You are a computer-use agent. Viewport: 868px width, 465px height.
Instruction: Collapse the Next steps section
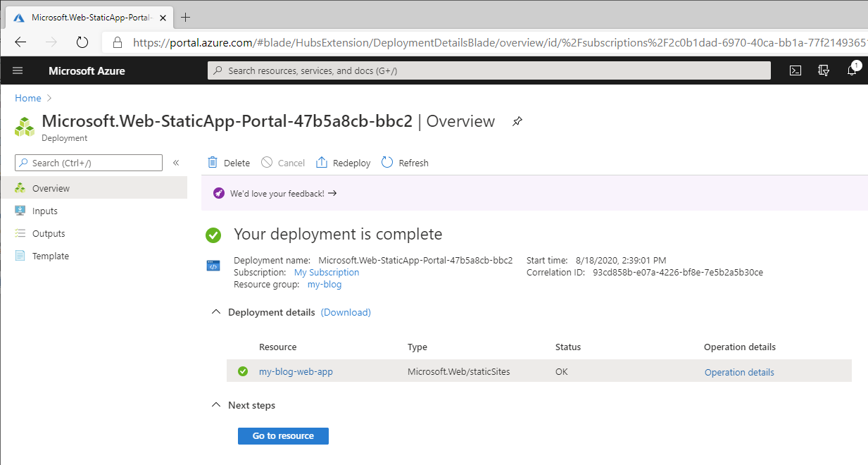coord(216,404)
